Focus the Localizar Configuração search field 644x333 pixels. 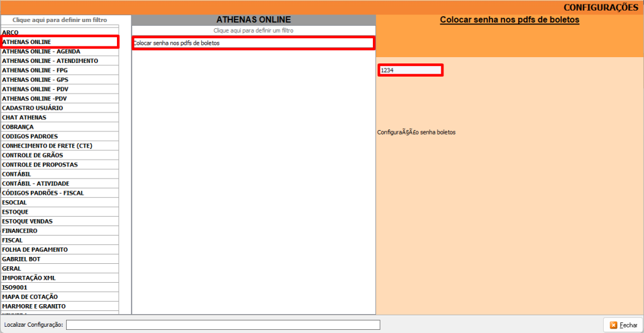pyautogui.click(x=223, y=325)
